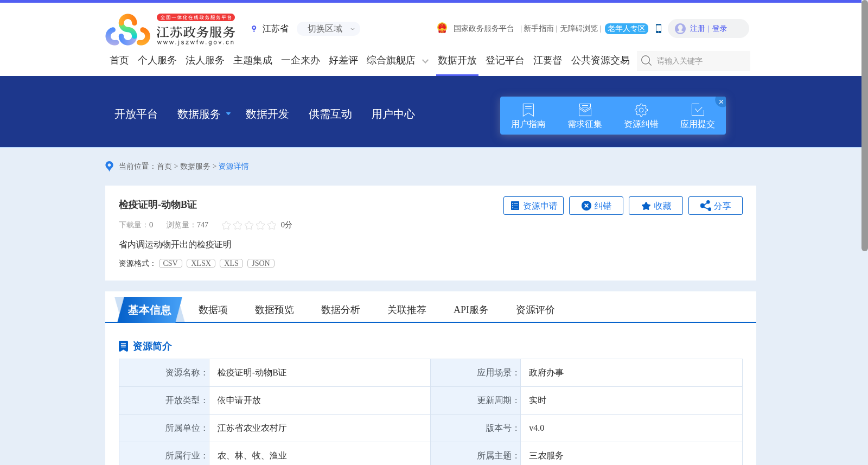The image size is (868, 465).
Task: Click the 江苏政务服务 logo
Action: (170, 29)
